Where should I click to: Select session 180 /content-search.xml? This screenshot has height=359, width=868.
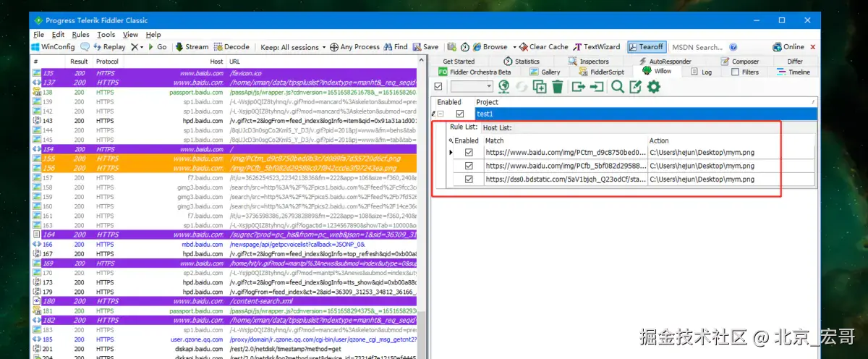click(224, 301)
